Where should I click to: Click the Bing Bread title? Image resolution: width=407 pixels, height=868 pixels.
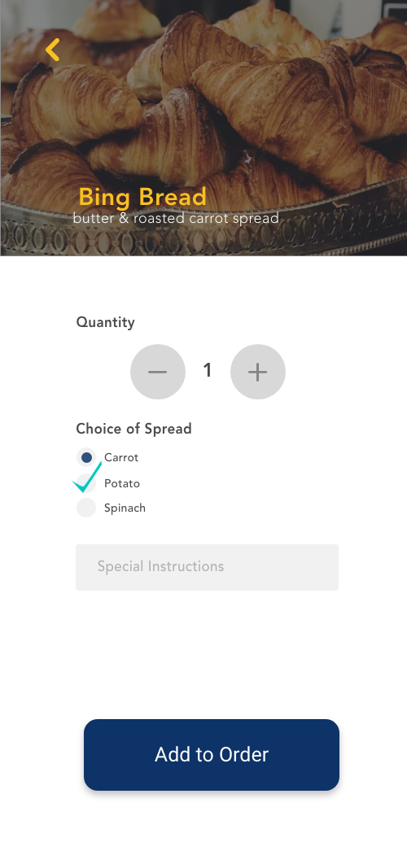(x=142, y=197)
